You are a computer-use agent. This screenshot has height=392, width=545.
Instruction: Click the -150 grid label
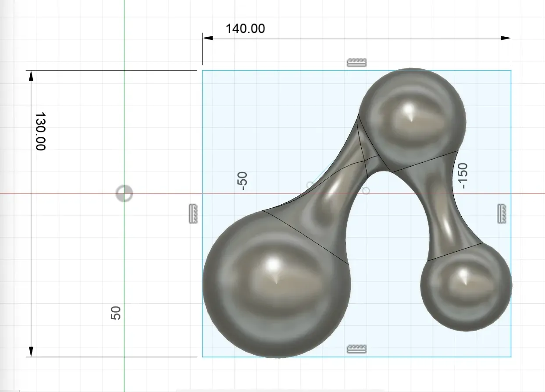pyautogui.click(x=463, y=175)
